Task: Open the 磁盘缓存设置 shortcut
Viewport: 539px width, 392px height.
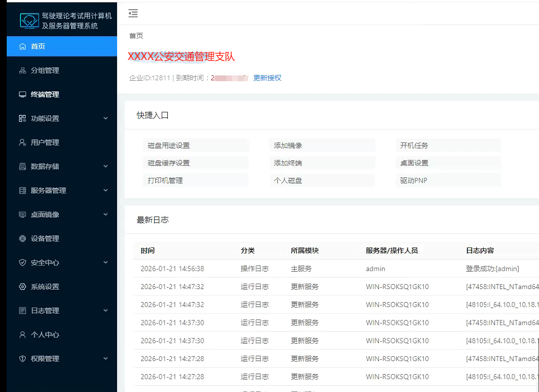Action: (x=196, y=163)
